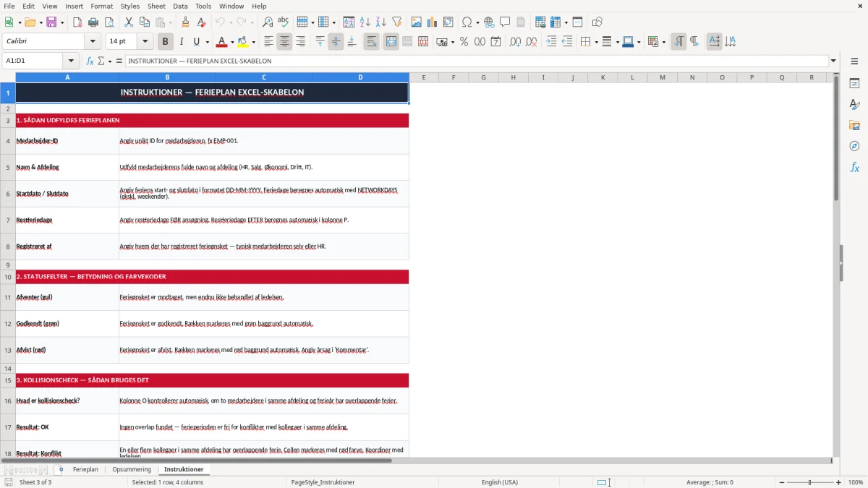Click the Insert Hyperlink icon
Image resolution: width=868 pixels, height=488 pixels.
pyautogui.click(x=489, y=22)
